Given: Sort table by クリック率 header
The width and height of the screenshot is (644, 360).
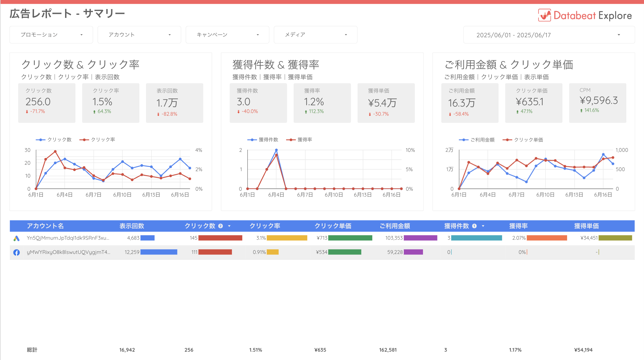Looking at the screenshot, I should pyautogui.click(x=265, y=226).
